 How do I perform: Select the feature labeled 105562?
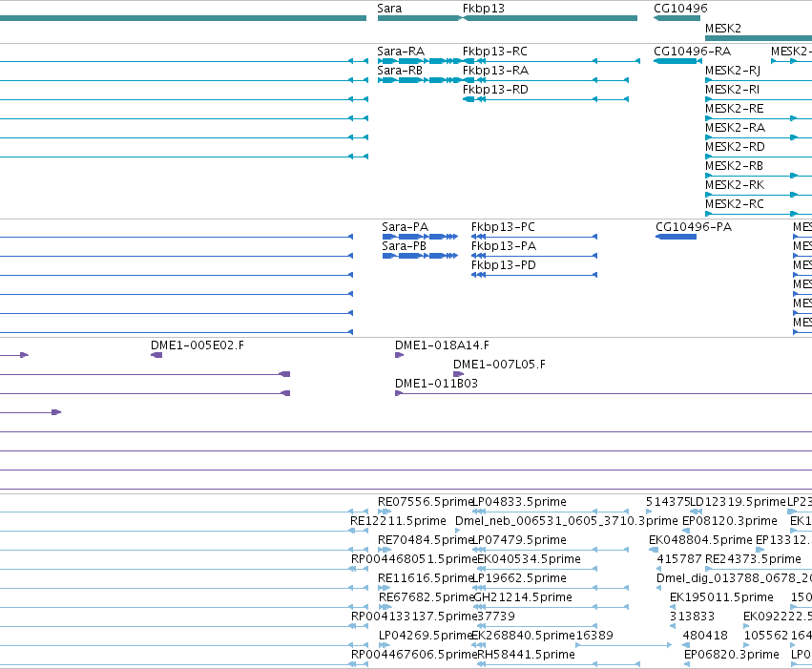(746, 645)
